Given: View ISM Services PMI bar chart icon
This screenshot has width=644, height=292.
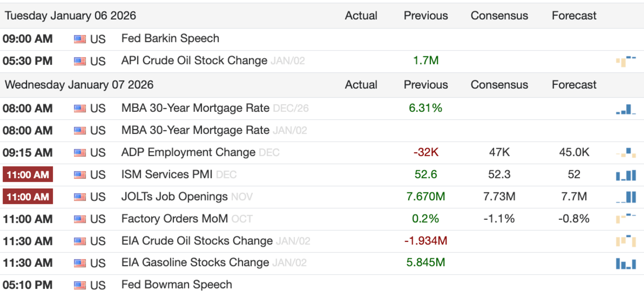Looking at the screenshot, I should (625, 175).
